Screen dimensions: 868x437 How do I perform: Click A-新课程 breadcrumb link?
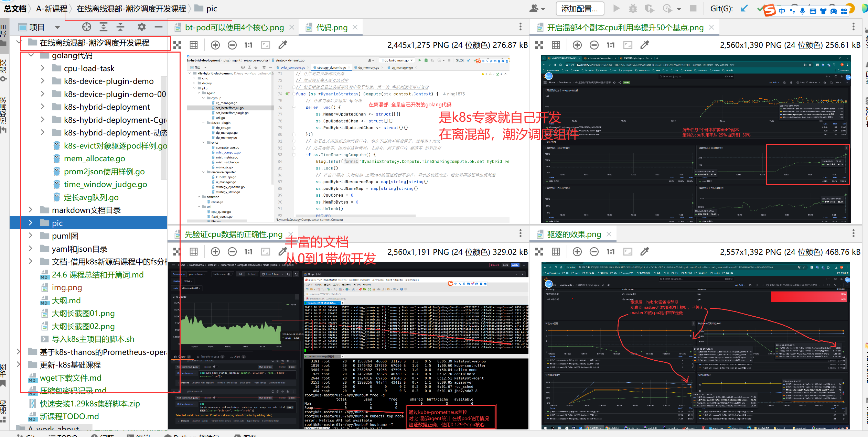(x=52, y=9)
